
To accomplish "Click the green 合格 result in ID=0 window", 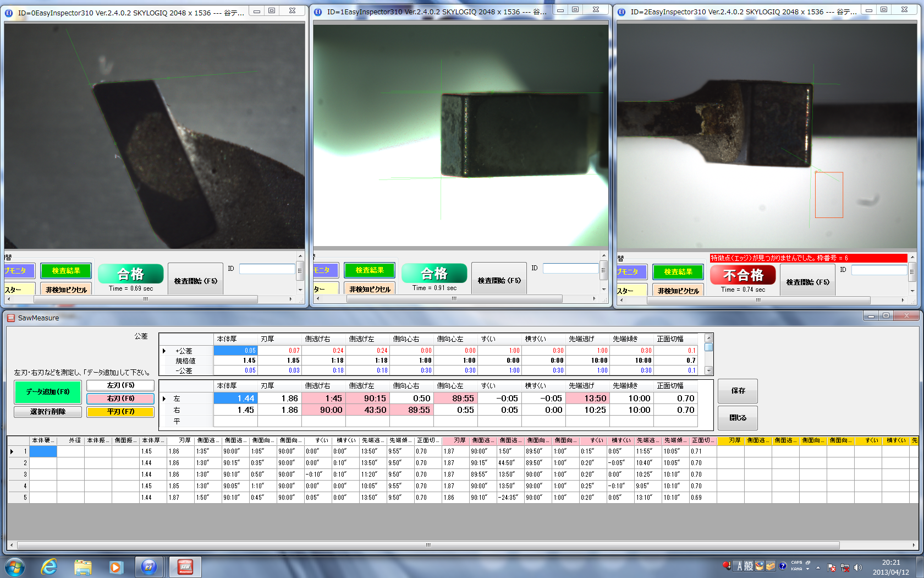I will pos(130,274).
